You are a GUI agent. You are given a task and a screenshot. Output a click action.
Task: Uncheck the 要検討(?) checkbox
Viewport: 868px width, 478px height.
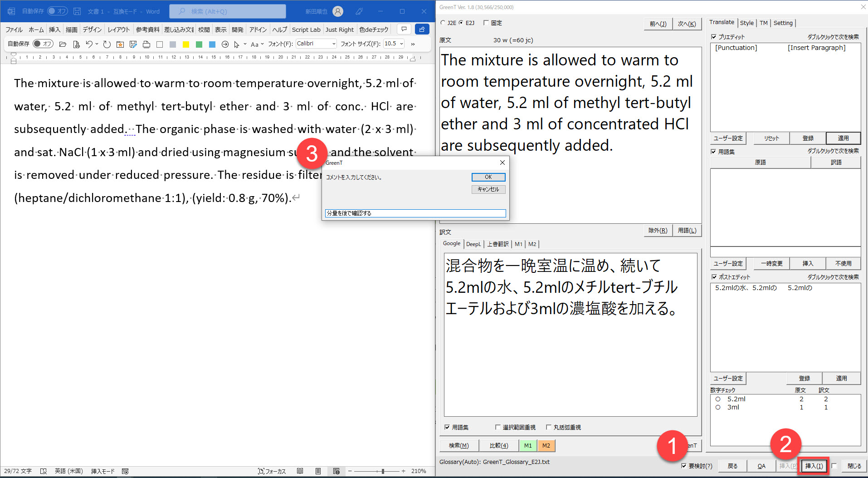tap(684, 466)
